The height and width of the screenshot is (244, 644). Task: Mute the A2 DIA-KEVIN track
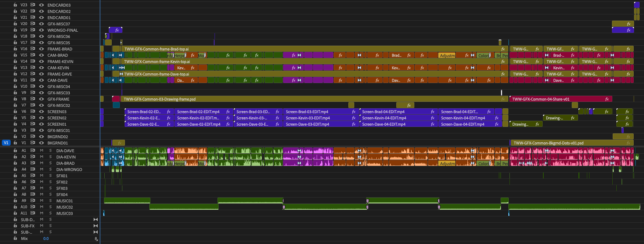click(42, 157)
